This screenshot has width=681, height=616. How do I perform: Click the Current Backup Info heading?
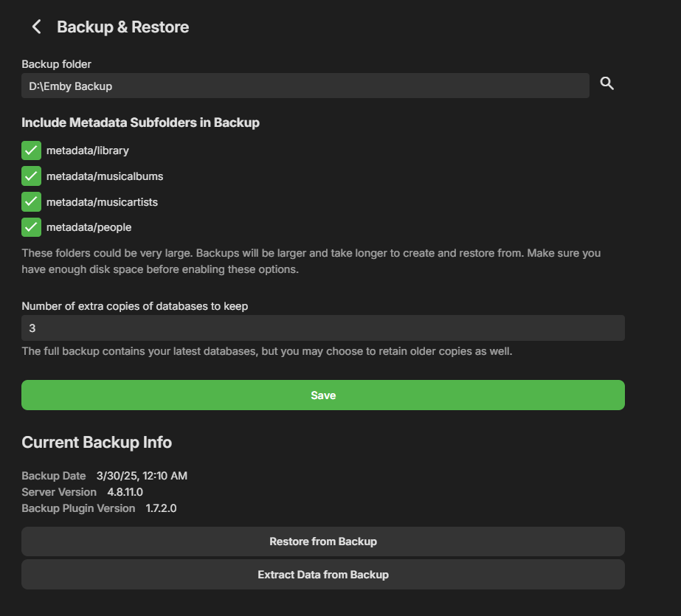tap(97, 443)
